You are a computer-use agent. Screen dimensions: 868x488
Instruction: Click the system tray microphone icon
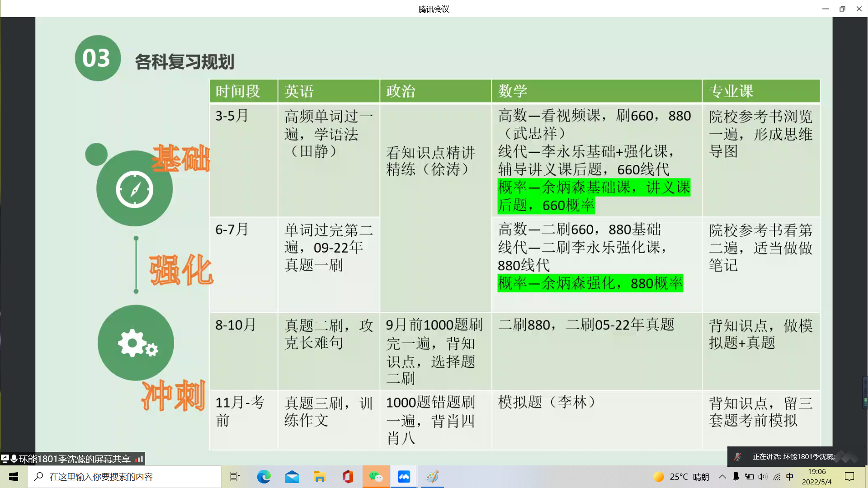(x=736, y=477)
